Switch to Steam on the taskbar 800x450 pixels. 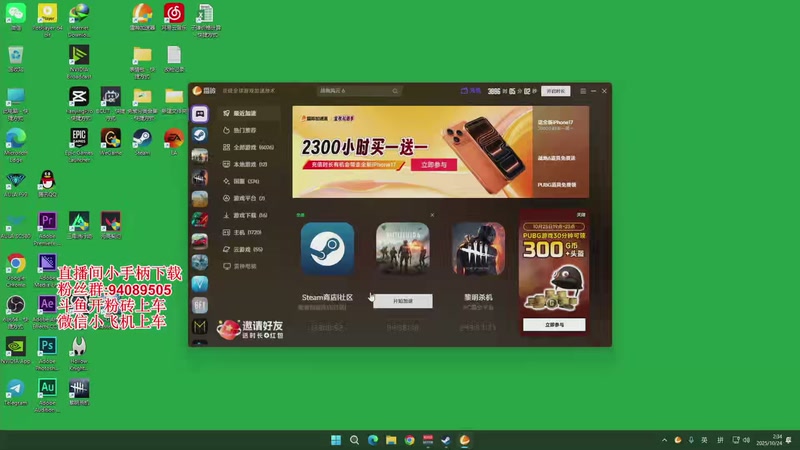(446, 440)
